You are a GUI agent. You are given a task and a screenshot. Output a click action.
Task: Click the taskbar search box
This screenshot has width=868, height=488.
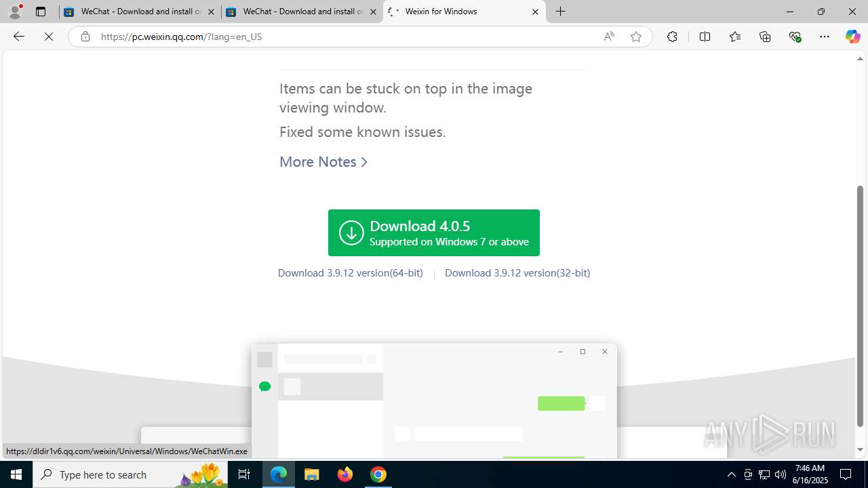(x=130, y=474)
